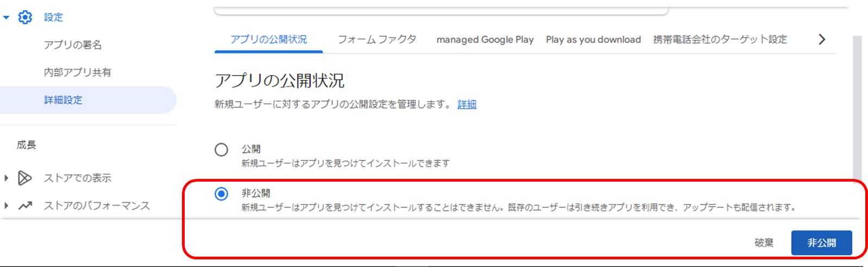The image size is (868, 267).
Task: Click the settings gear icon
Action: pyautogui.click(x=25, y=17)
